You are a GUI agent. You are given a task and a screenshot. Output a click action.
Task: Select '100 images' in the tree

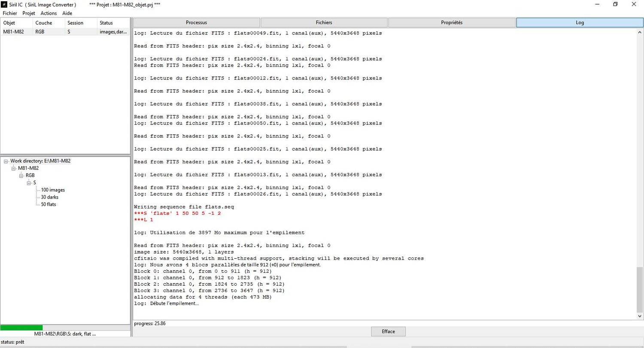[53, 190]
